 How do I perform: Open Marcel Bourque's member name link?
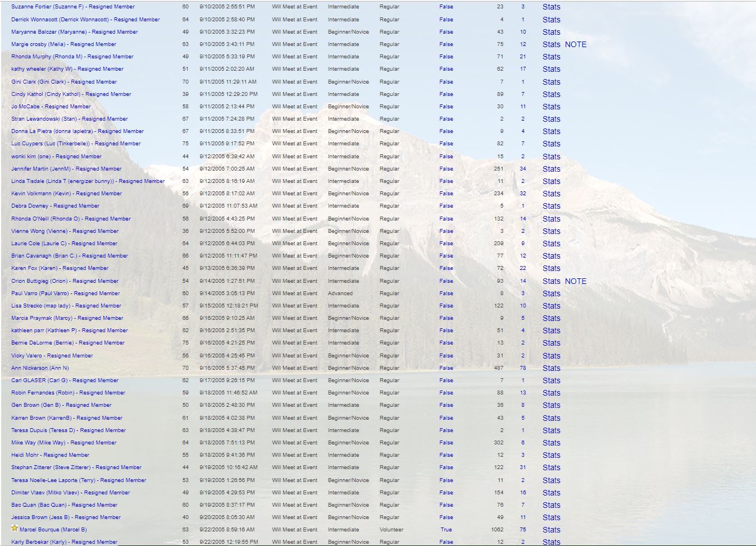[53, 530]
